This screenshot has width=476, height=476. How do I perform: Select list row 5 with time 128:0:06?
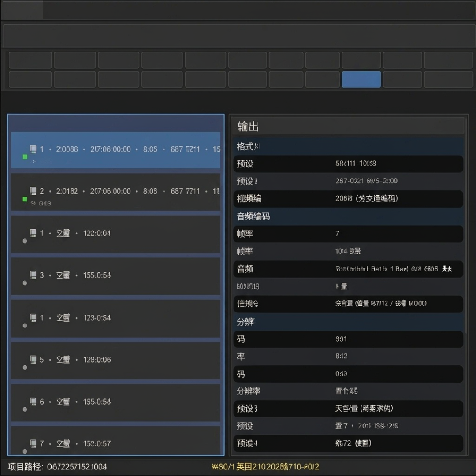[x=115, y=361]
